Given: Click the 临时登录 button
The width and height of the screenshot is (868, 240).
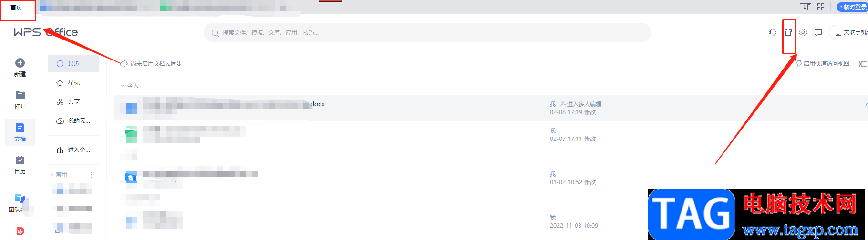Looking at the screenshot, I should [853, 7].
